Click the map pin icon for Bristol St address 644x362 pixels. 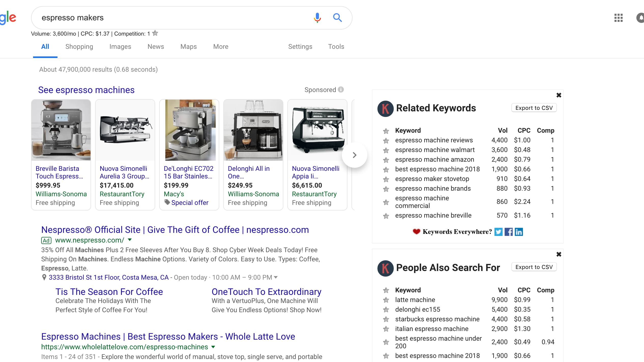[x=44, y=277]
